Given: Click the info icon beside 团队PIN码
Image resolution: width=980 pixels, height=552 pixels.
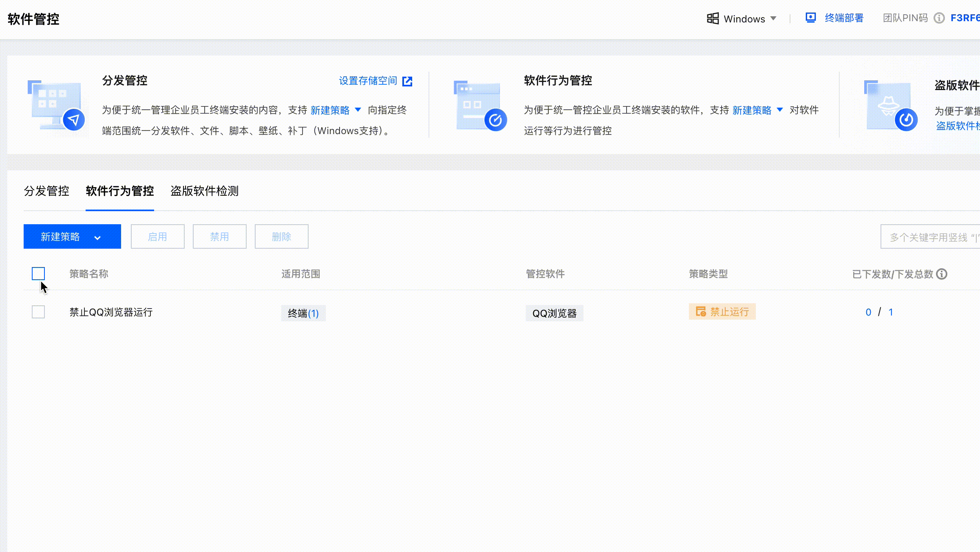Looking at the screenshot, I should coord(939,18).
